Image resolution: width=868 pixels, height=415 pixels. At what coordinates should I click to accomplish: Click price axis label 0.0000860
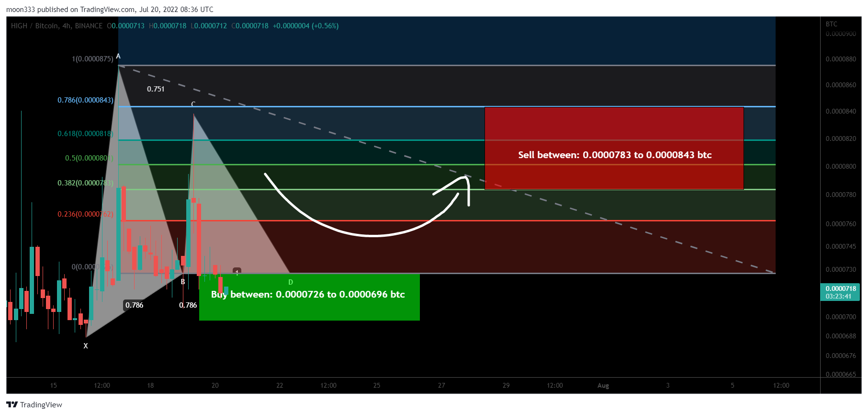click(x=841, y=85)
